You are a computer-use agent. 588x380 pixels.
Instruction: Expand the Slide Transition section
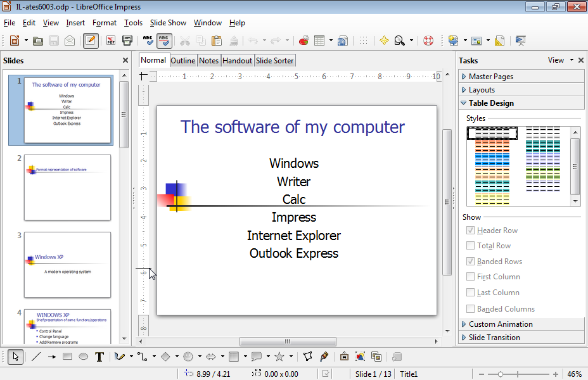click(521, 338)
